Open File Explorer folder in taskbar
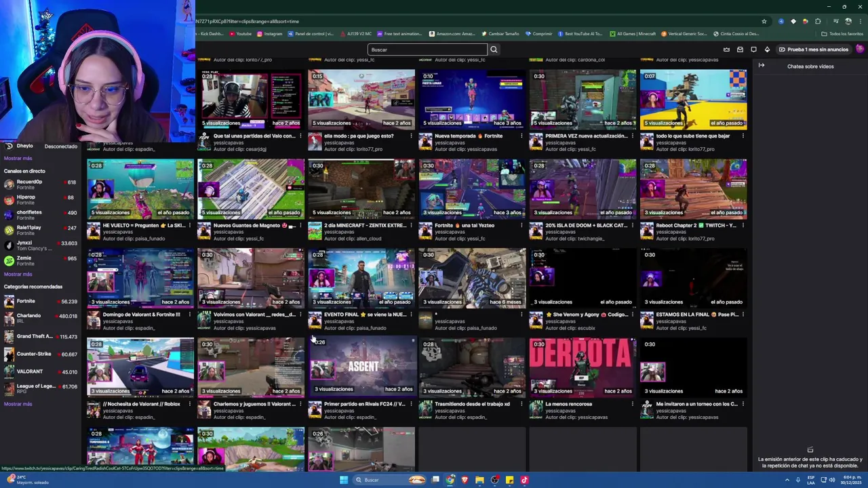 point(479,480)
